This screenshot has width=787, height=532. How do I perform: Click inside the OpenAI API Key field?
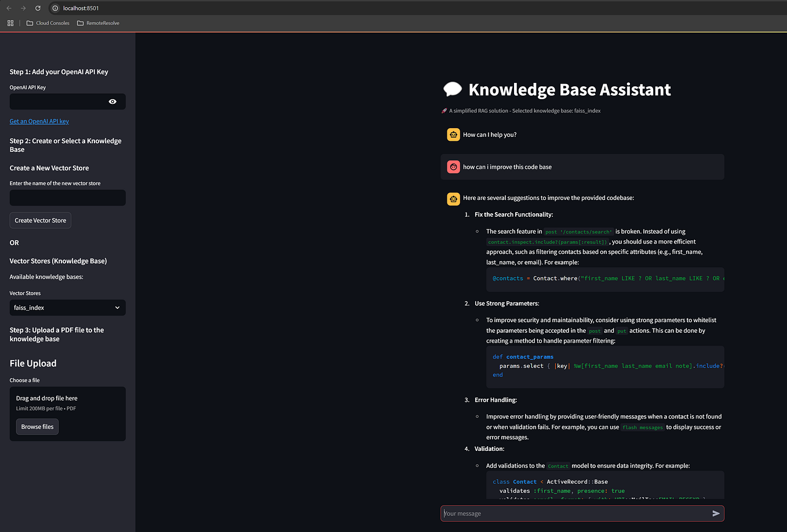point(58,101)
